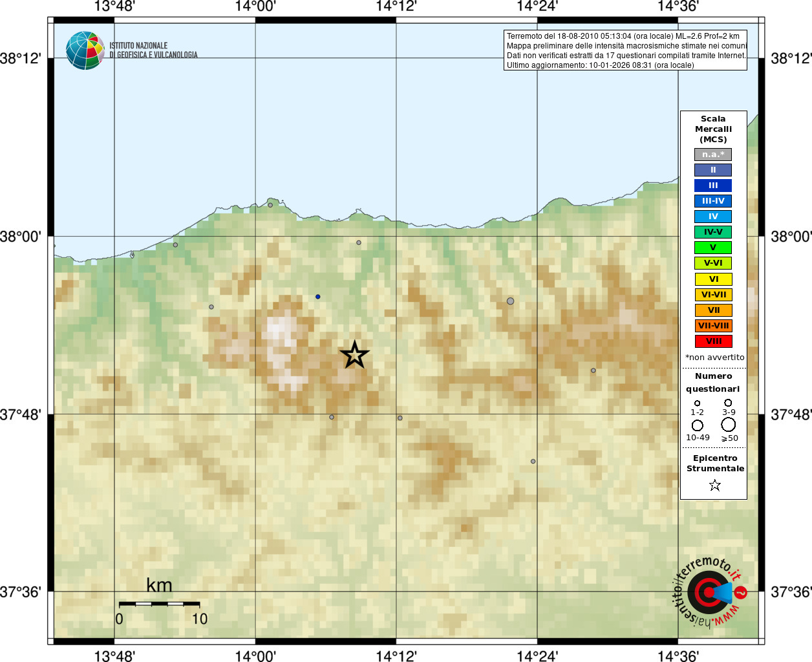
Task: Click the intensity III-IV legend swatch
Action: [x=713, y=201]
